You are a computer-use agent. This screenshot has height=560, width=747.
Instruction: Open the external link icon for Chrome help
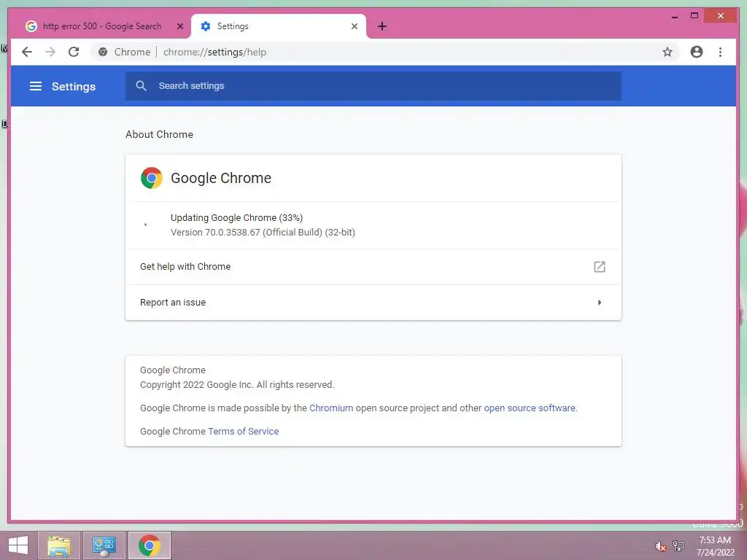tap(600, 267)
